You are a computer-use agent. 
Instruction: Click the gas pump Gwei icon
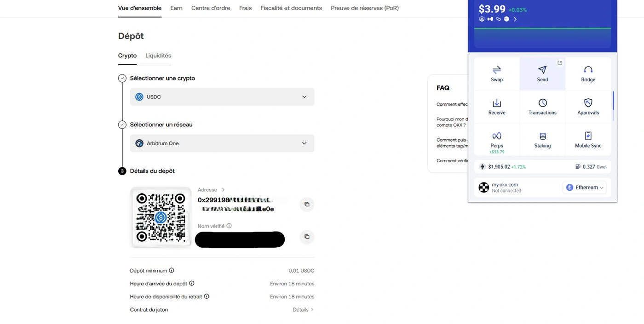click(578, 167)
